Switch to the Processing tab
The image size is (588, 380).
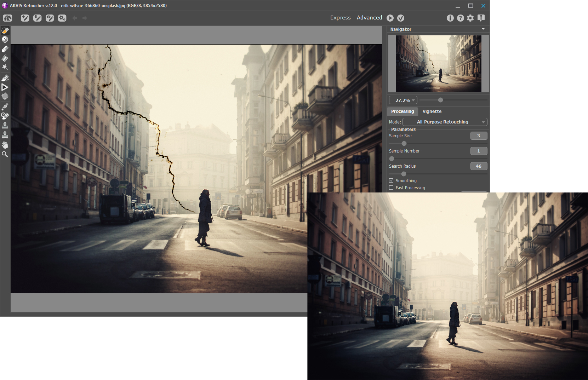tap(403, 111)
